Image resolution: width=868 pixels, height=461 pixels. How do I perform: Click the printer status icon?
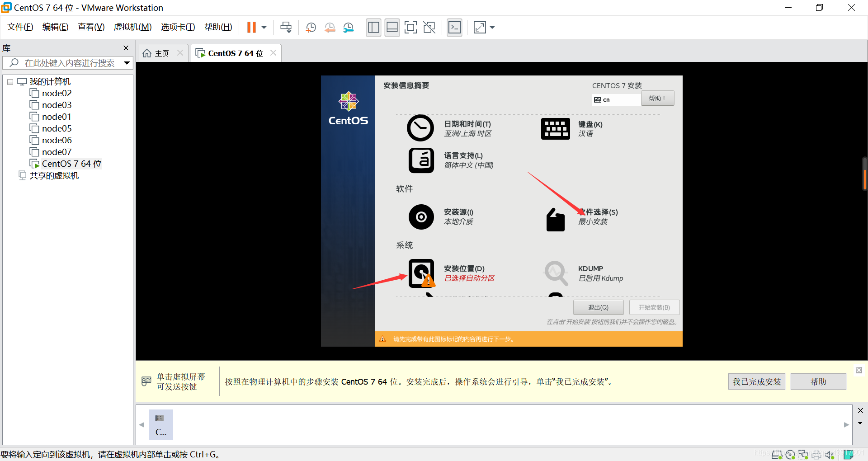[x=816, y=455]
